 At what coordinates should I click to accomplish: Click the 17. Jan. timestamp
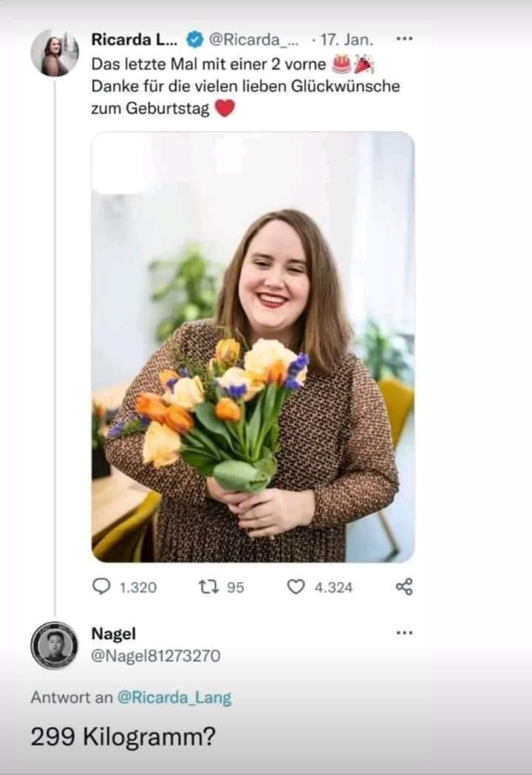pyautogui.click(x=347, y=39)
